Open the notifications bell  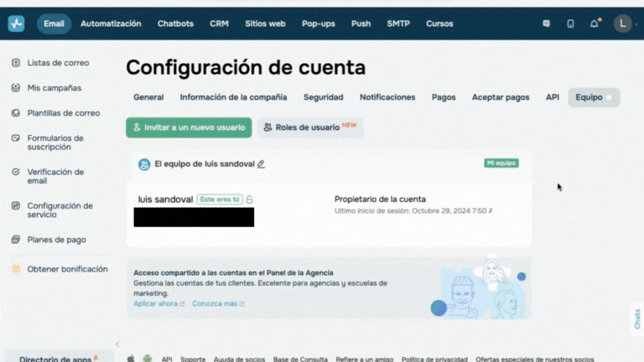[595, 23]
